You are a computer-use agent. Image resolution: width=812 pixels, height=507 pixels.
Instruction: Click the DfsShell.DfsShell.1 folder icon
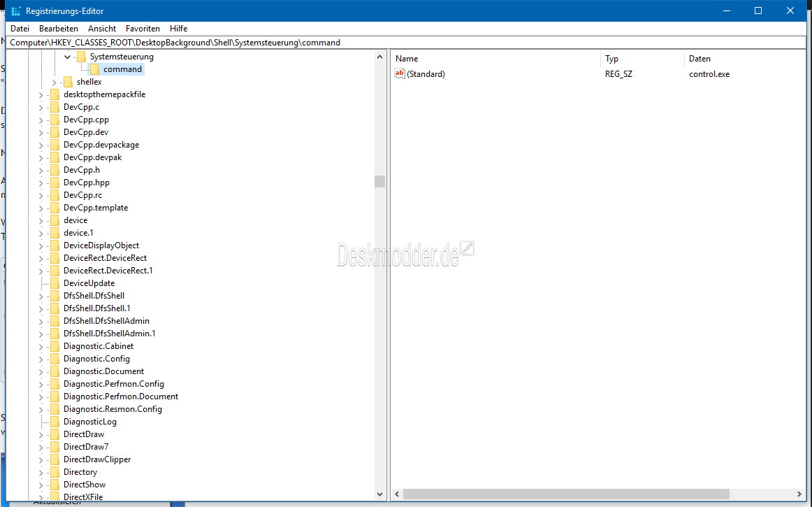pyautogui.click(x=55, y=308)
